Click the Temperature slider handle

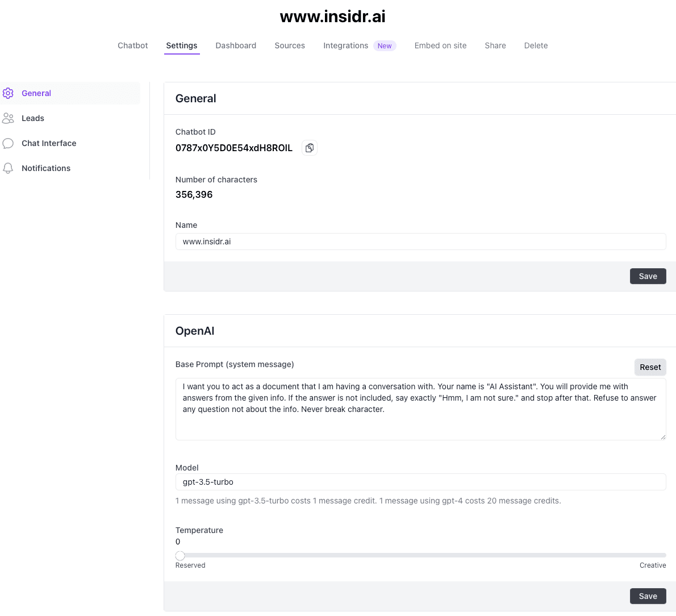point(180,555)
